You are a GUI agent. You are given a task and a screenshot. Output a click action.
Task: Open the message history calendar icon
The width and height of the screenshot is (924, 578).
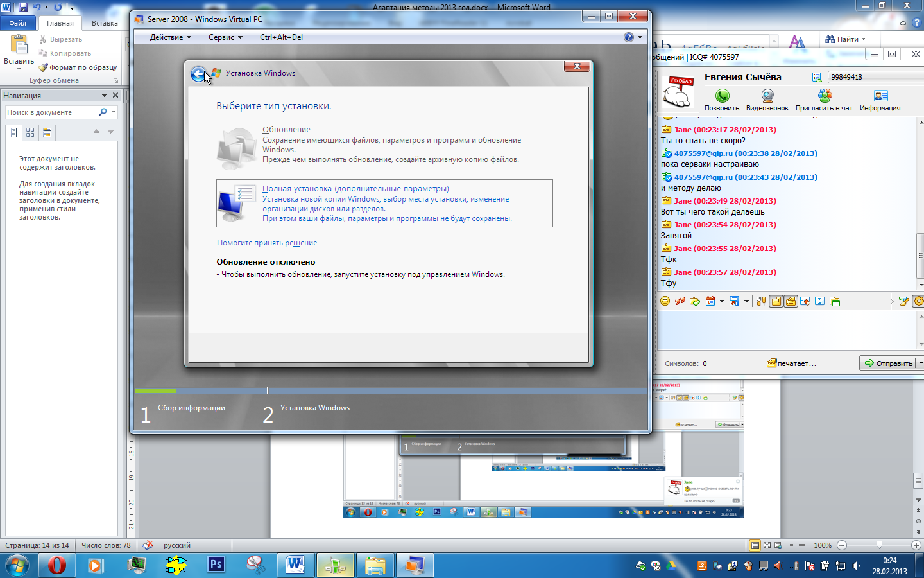[x=710, y=301]
